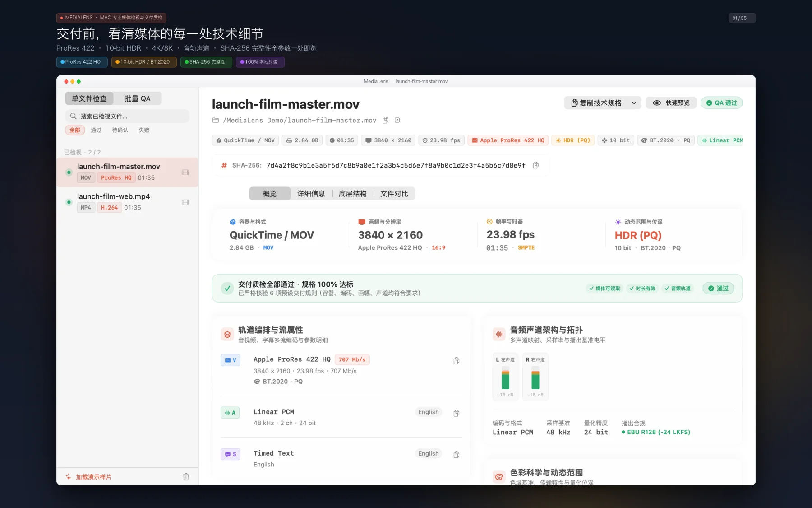The height and width of the screenshot is (508, 812).
Task: Filter files by 全部
Action: tap(75, 130)
